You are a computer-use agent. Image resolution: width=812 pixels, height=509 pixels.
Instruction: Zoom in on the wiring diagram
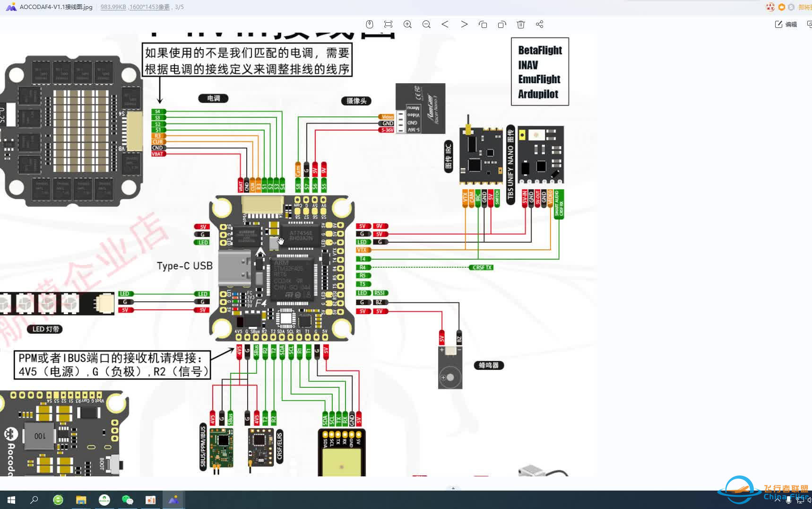coord(407,24)
